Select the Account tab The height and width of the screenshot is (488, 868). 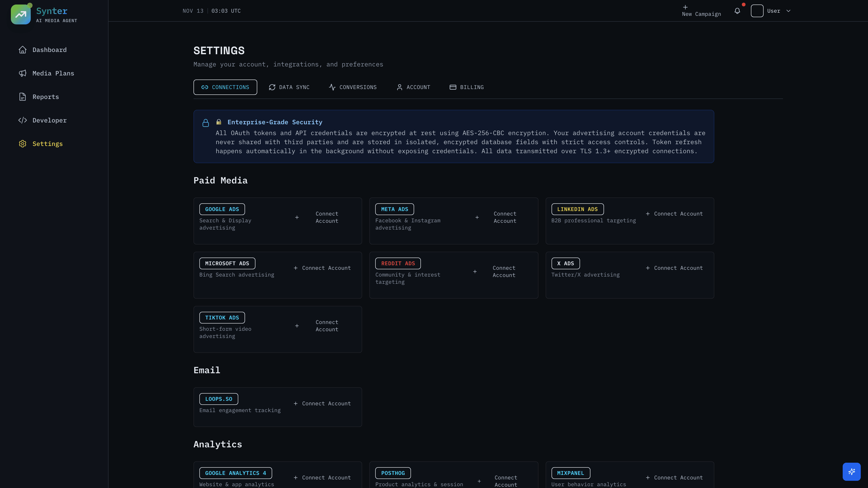413,87
